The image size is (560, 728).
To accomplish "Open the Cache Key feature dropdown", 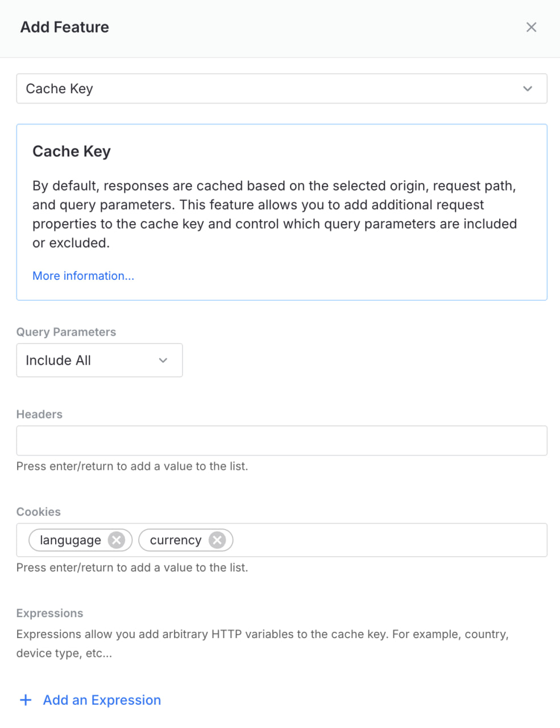I will pyautogui.click(x=281, y=89).
